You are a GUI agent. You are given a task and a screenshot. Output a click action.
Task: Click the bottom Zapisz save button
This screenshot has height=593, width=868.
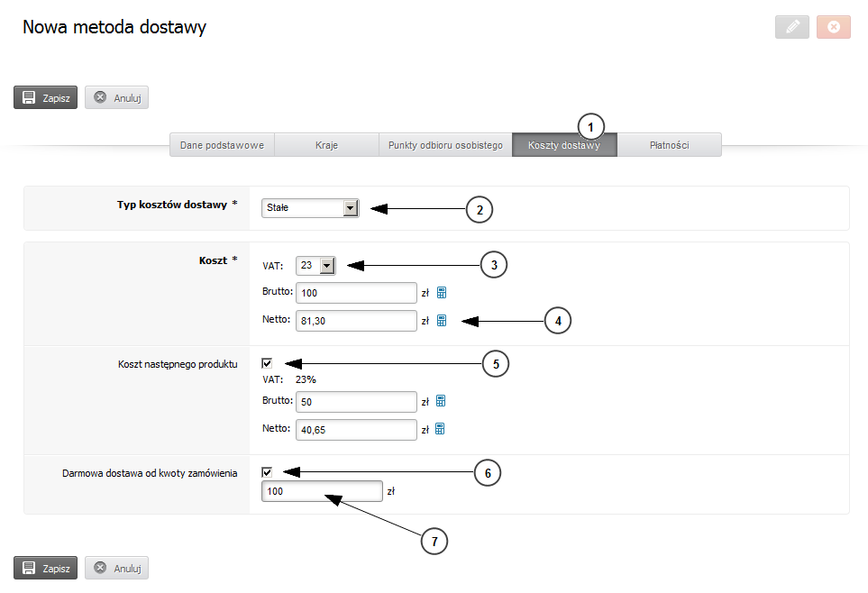pyautogui.click(x=45, y=568)
